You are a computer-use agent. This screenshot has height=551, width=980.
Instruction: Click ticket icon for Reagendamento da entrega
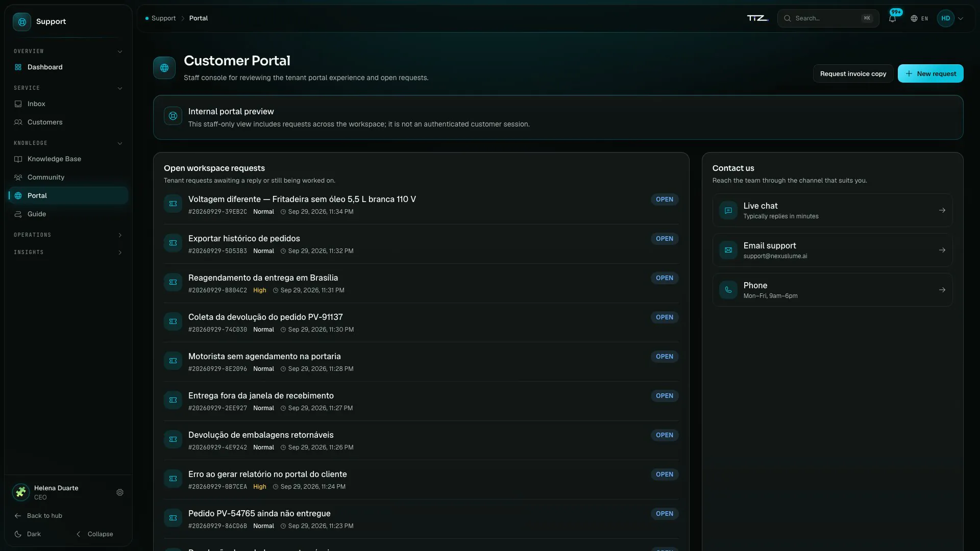coord(173,282)
